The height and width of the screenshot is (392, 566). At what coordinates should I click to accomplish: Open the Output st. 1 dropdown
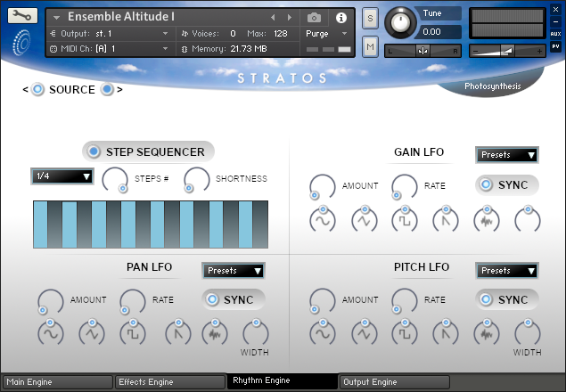pos(110,34)
